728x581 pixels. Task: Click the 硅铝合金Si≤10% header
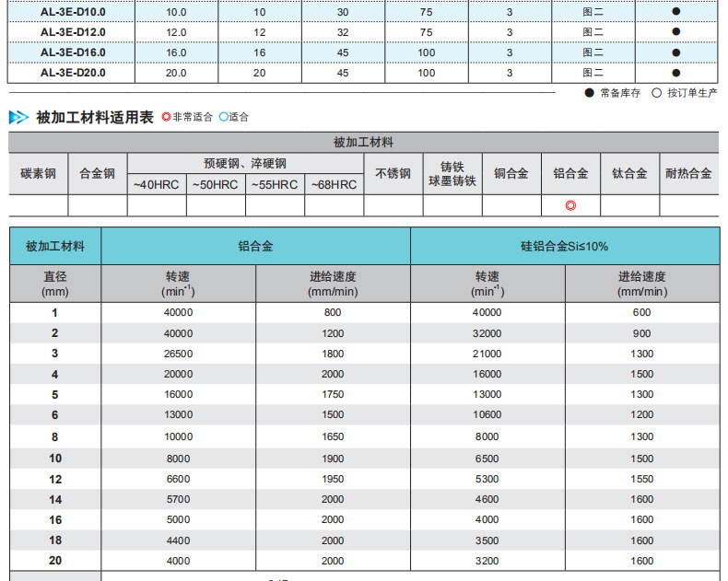point(565,246)
